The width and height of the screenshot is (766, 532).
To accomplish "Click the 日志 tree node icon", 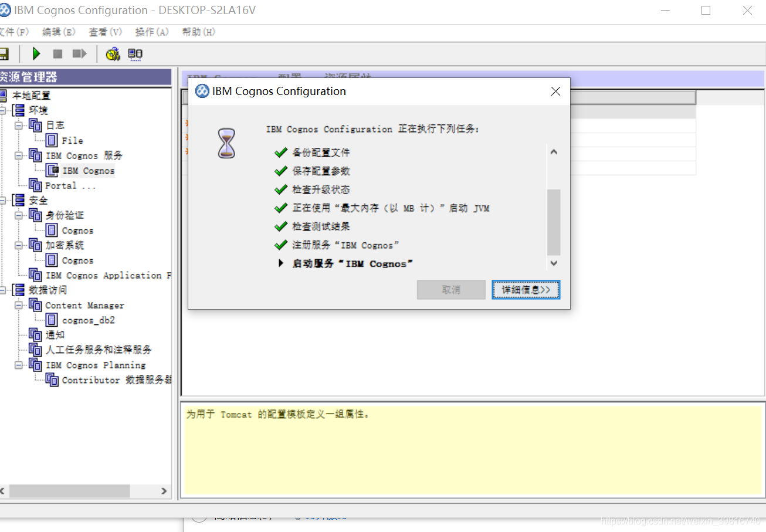I will click(35, 125).
